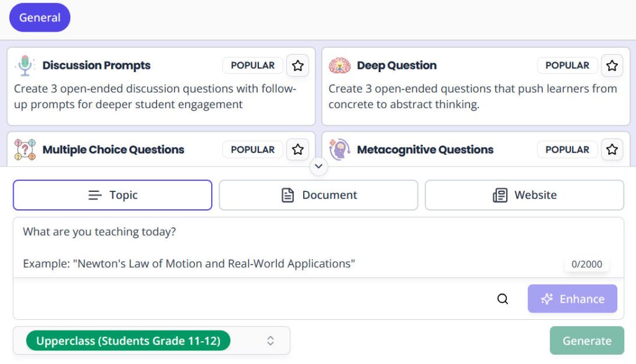636x364 pixels.
Task: Open the Deep Question tool card
Action: coord(476,86)
